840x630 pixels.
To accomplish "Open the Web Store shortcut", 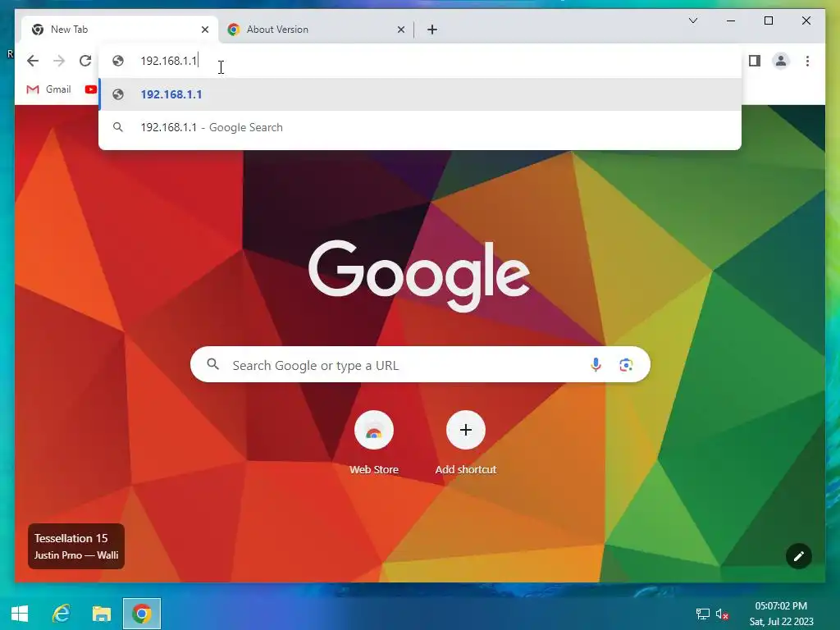I will [374, 443].
